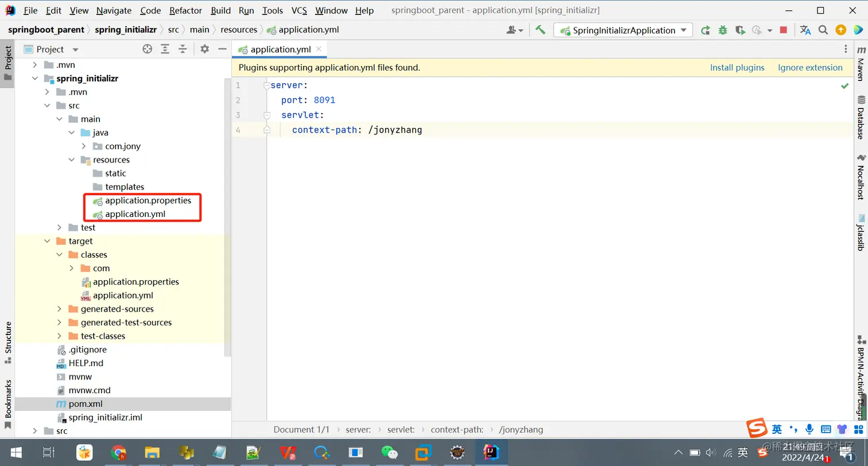Select application.yml under resources folder
This screenshot has height=466, width=868.
[x=135, y=214]
